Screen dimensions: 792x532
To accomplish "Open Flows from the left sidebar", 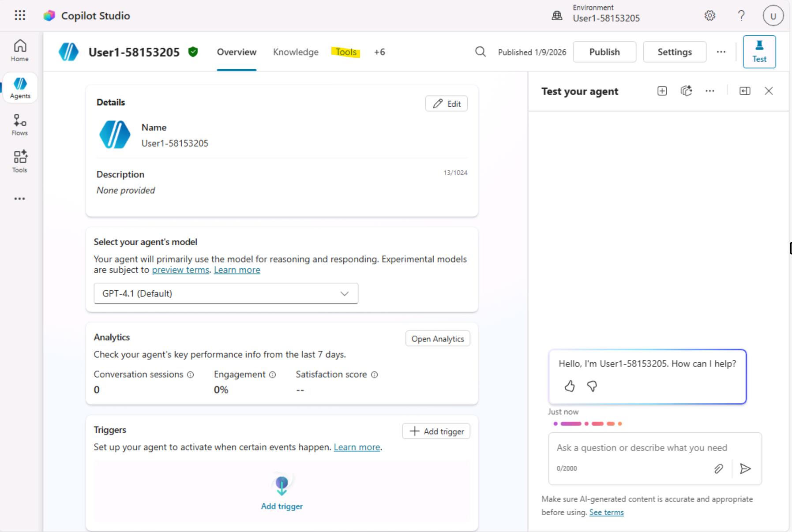I will (20, 125).
